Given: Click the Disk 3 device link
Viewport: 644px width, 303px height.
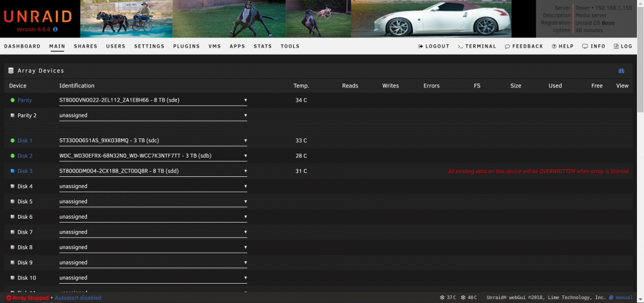Looking at the screenshot, I should (24, 171).
